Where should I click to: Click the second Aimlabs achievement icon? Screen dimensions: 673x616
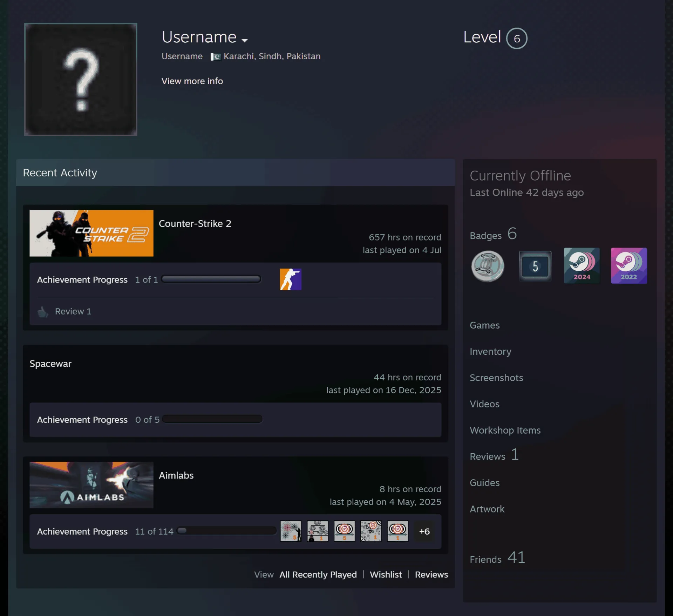(318, 531)
